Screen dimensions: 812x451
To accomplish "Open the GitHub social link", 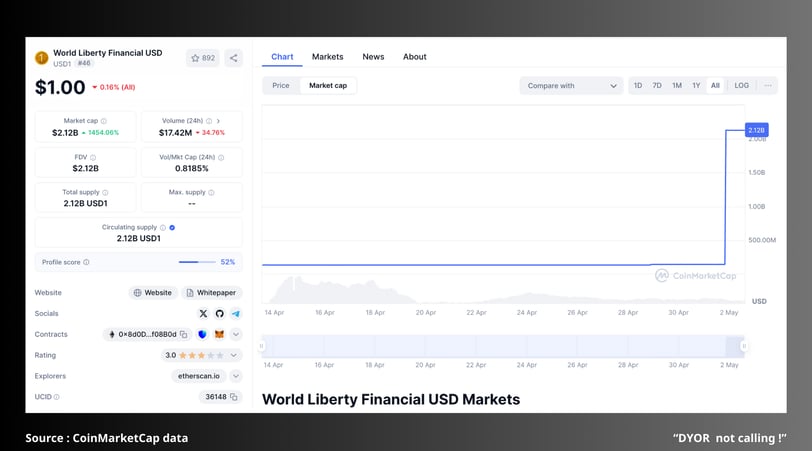I will point(220,313).
